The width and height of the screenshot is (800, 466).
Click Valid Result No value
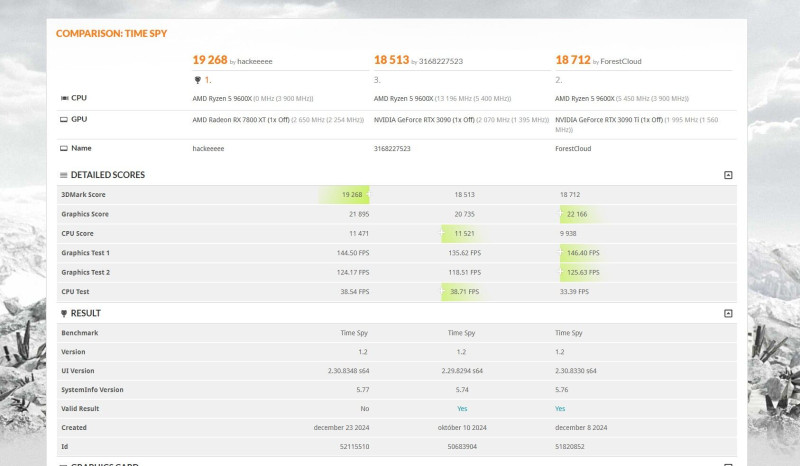click(365, 409)
